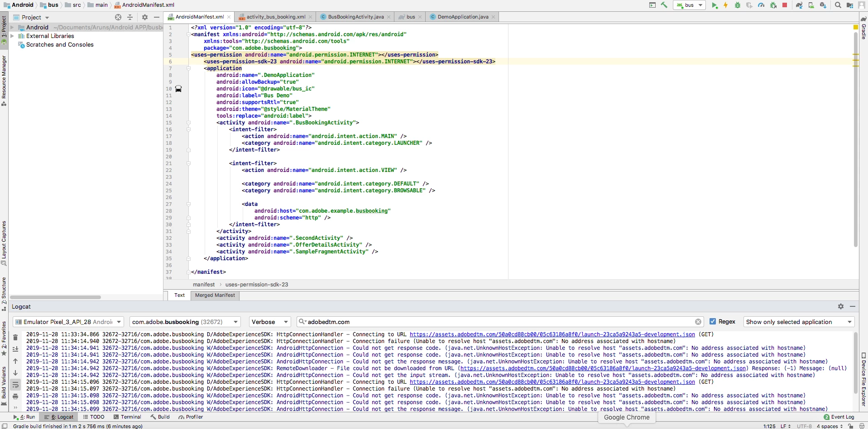Image resolution: width=868 pixels, height=429 pixels.
Task: Stop the running app with red square
Action: (785, 5)
